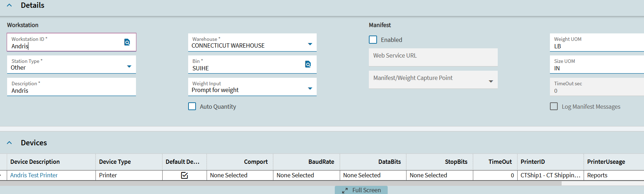Click the Full Screen expand icon
The image size is (644, 194).
[x=345, y=190]
